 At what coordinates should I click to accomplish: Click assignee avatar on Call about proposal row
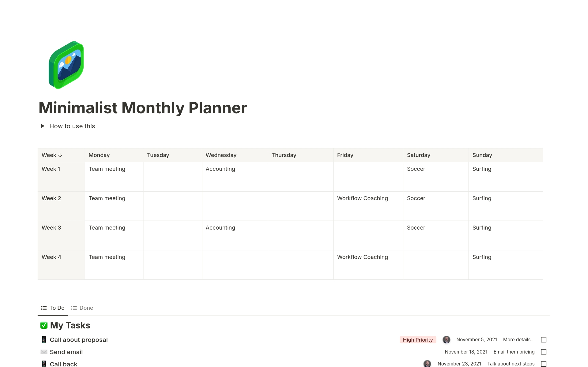pos(446,339)
